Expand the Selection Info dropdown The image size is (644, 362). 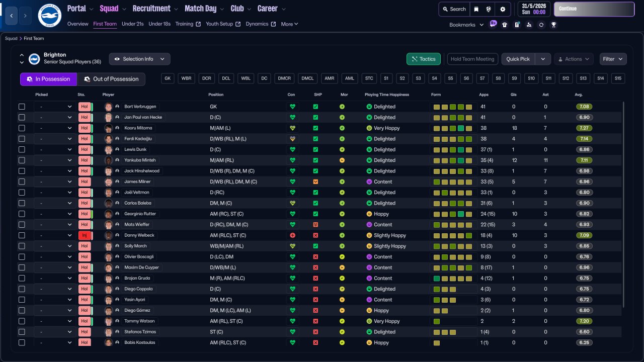pyautogui.click(x=139, y=59)
